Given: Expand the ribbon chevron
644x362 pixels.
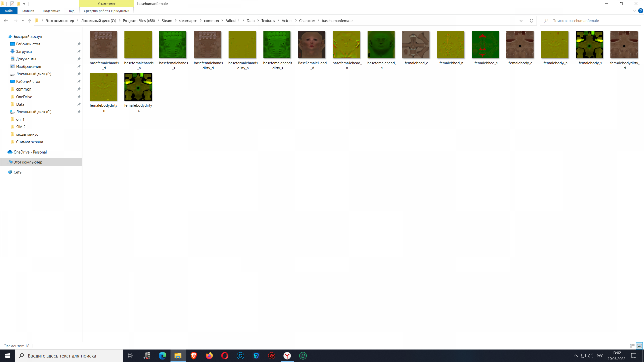Looking at the screenshot, I should click(x=634, y=11).
